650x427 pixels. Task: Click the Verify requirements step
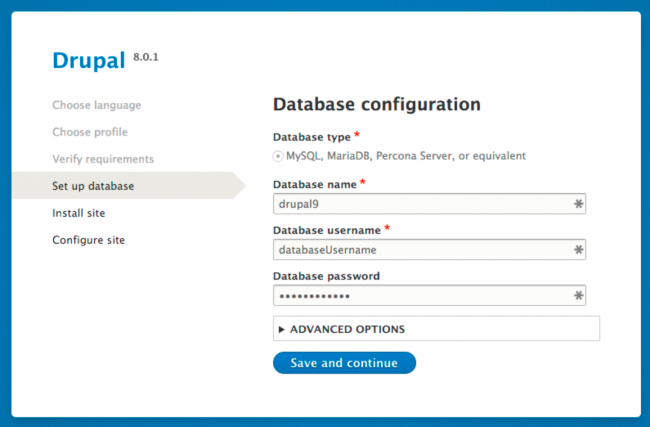click(103, 159)
